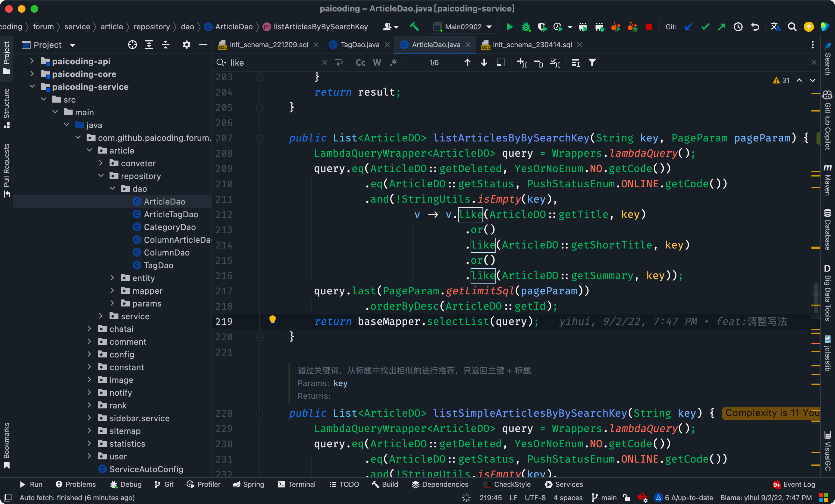Image resolution: width=835 pixels, height=504 pixels.
Task: Click the green Run button in toolbar
Action: point(509,27)
